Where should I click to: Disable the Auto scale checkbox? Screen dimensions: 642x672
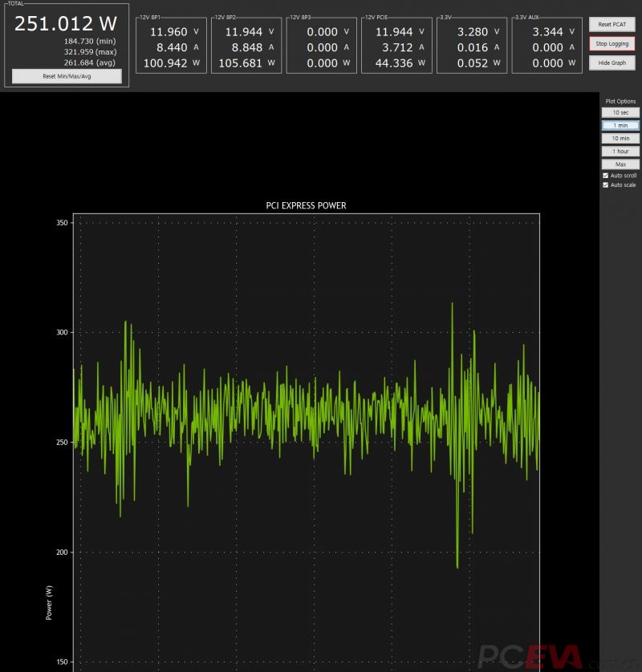[606, 185]
